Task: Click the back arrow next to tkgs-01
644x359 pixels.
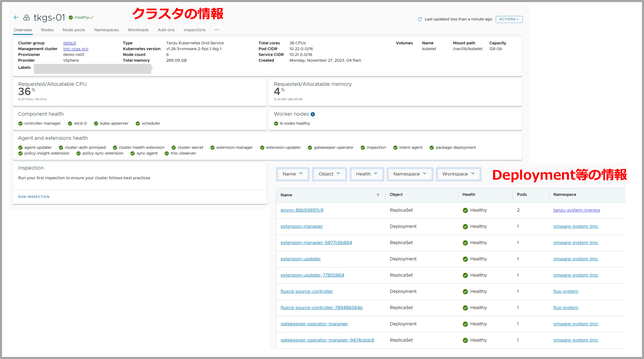Action: (16, 18)
